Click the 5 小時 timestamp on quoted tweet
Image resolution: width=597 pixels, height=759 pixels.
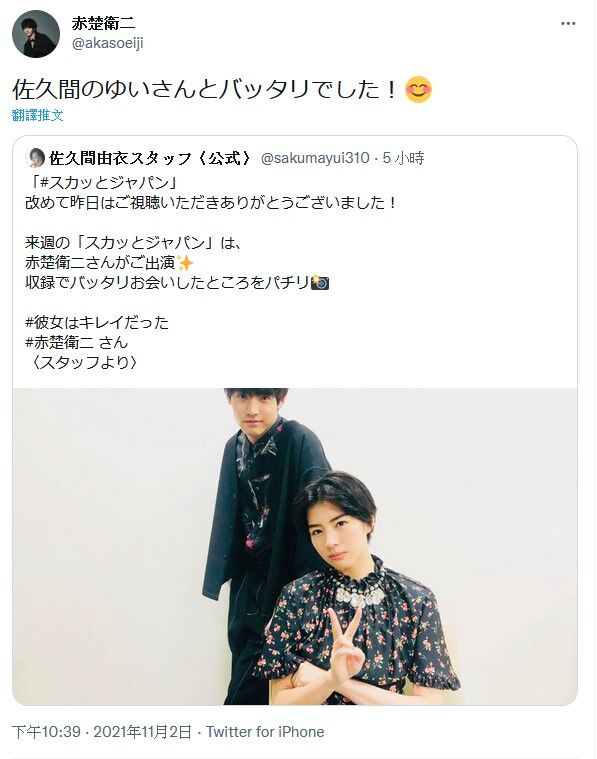point(403,158)
